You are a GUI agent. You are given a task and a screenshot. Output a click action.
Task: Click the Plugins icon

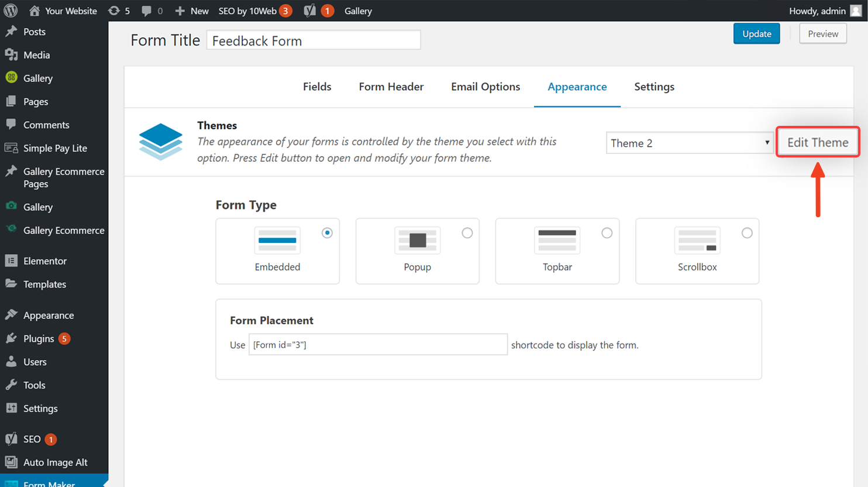11,338
